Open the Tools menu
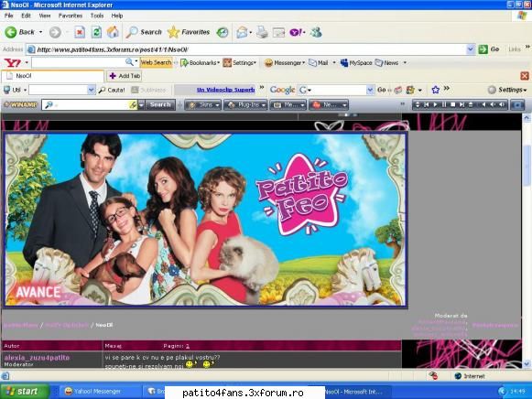 coord(97,16)
